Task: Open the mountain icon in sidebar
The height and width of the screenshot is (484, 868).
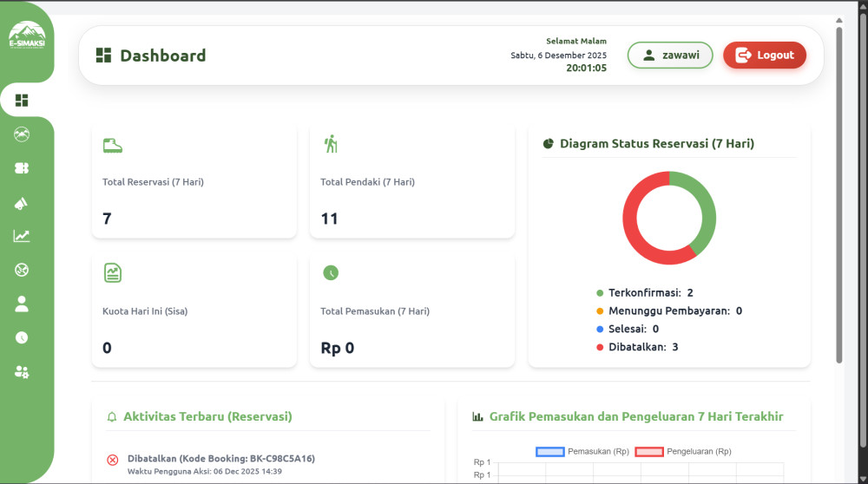Action: [22, 134]
